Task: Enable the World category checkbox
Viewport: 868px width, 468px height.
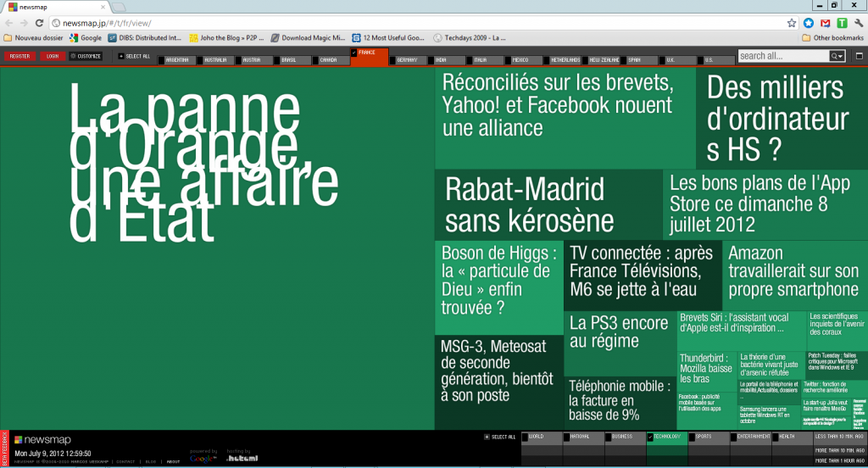Action: pyautogui.click(x=526, y=437)
